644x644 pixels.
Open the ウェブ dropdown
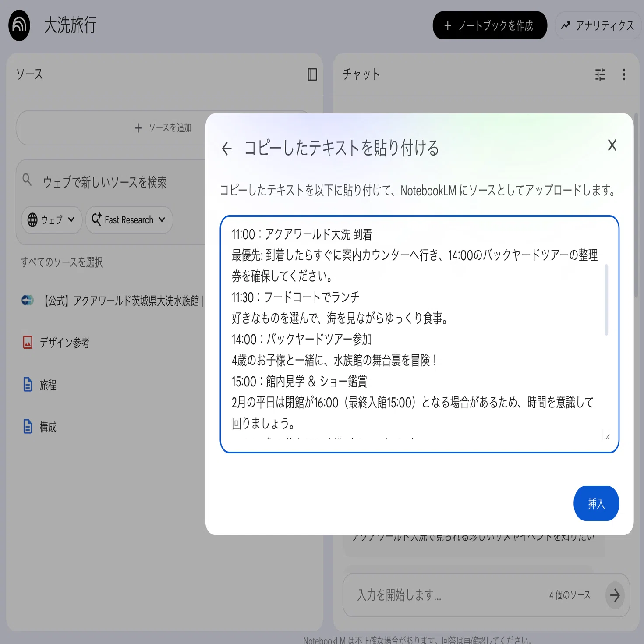click(x=52, y=220)
